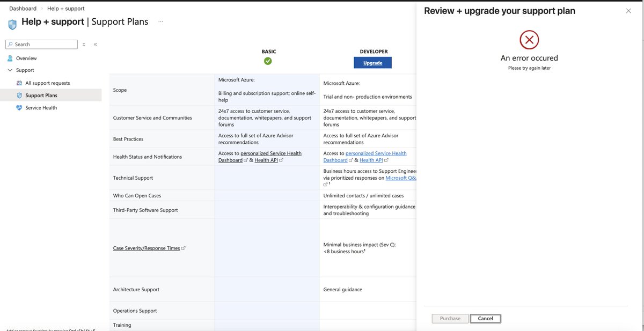This screenshot has height=331, width=644.
Task: Click the Overview icon in the sidebar
Action: 10,58
